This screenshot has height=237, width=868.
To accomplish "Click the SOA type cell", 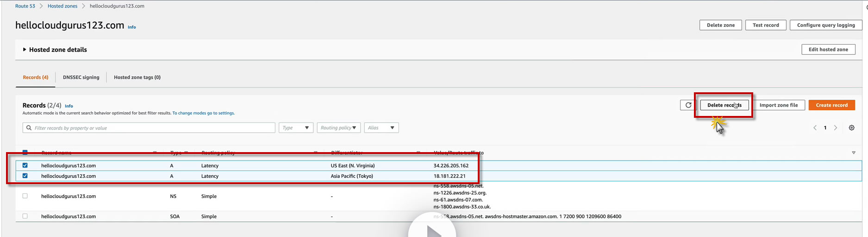I will 175,217.
